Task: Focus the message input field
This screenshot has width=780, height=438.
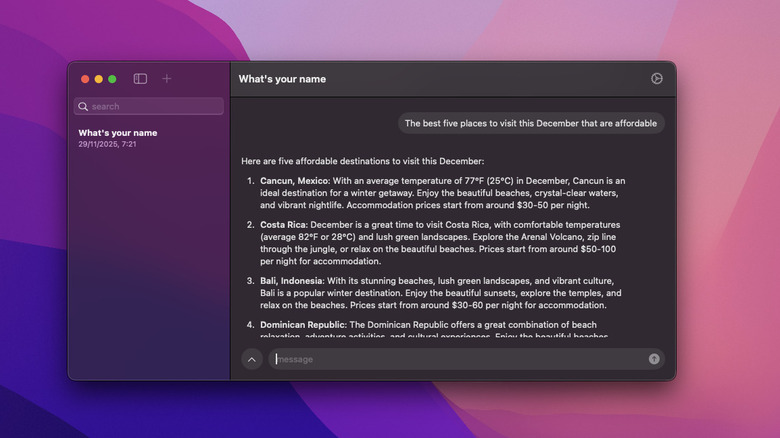Action: click(466, 359)
